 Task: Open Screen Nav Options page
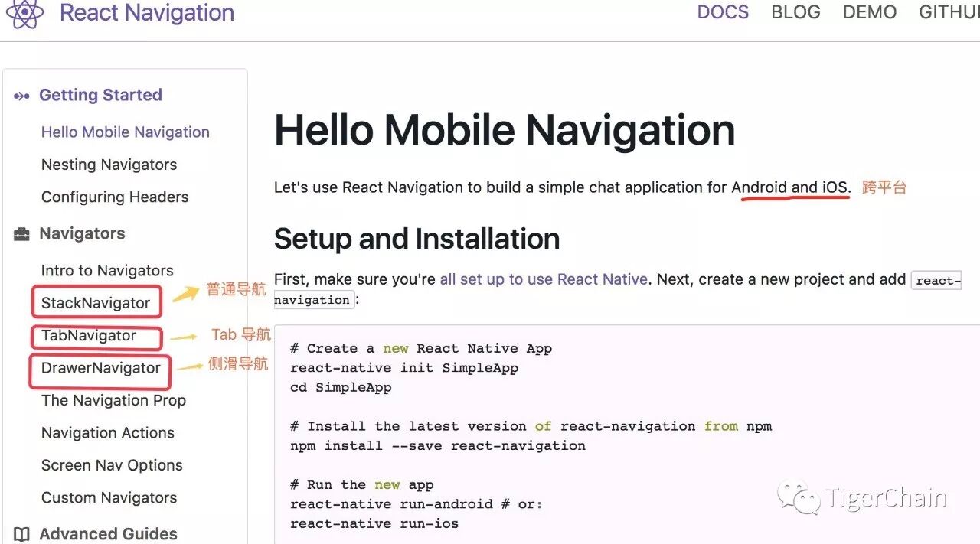(112, 465)
